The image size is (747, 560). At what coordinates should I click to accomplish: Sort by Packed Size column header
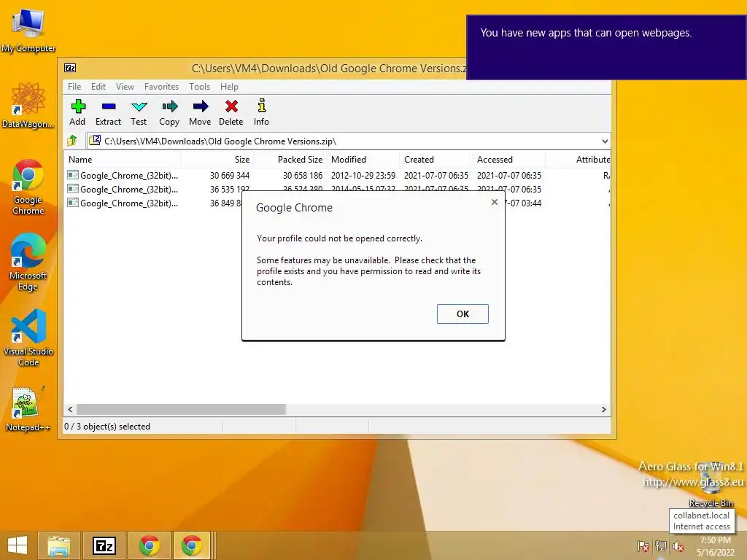click(x=290, y=160)
